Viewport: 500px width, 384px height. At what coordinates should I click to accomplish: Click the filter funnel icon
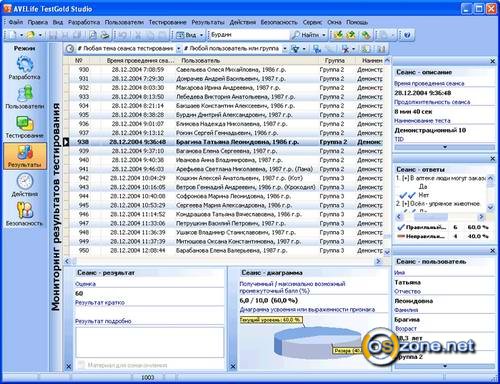click(295, 49)
